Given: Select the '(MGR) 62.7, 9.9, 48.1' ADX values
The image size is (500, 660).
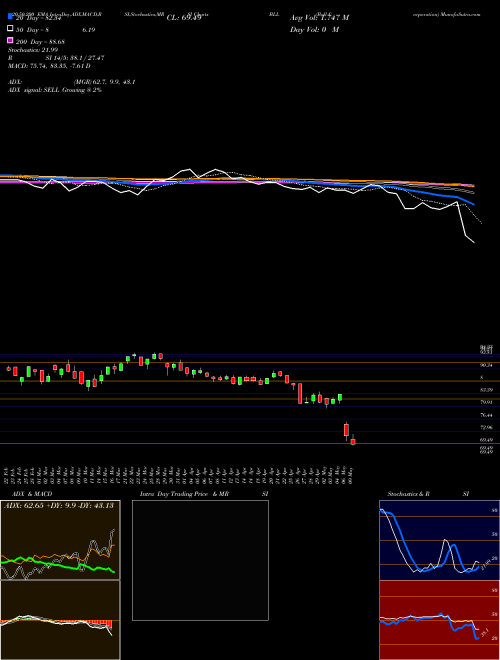Looking at the screenshot, I should tap(104, 82).
